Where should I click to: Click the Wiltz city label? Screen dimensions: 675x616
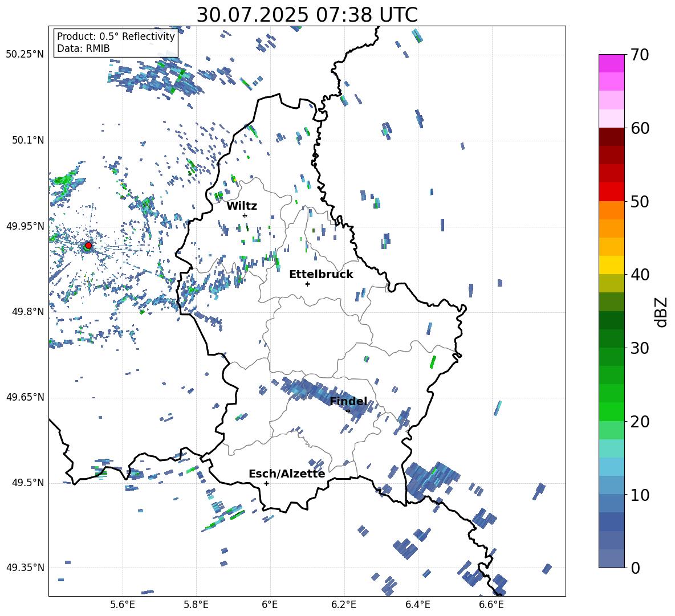click(242, 206)
